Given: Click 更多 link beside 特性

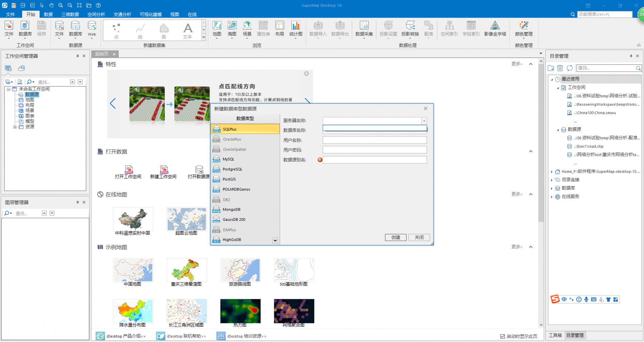Looking at the screenshot, I should click(517, 64).
